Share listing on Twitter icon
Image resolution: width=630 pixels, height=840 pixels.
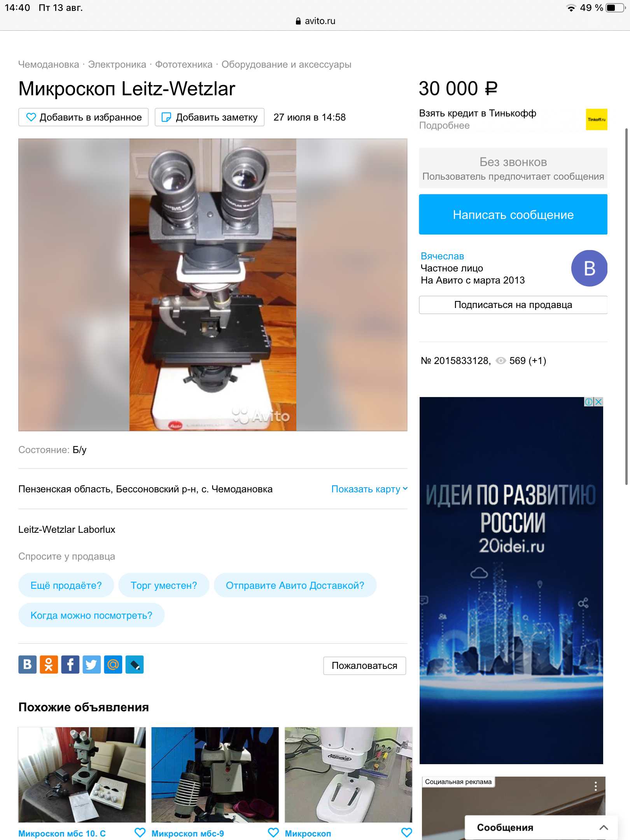coord(91,665)
